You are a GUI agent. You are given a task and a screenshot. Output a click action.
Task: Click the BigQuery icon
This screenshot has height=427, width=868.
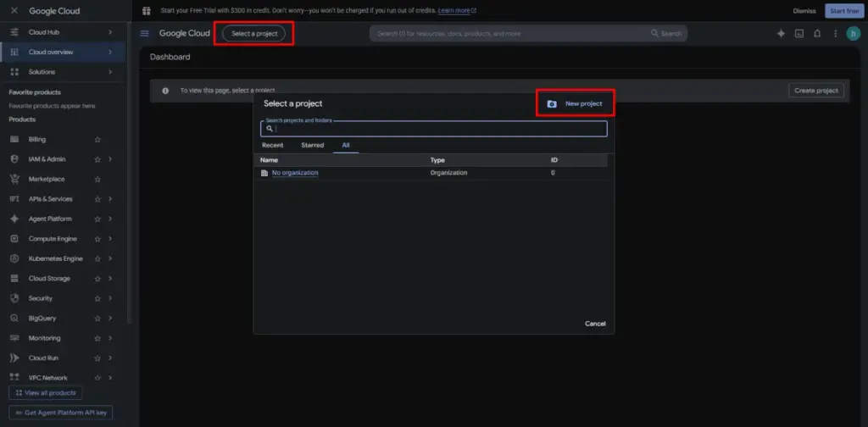(15, 319)
